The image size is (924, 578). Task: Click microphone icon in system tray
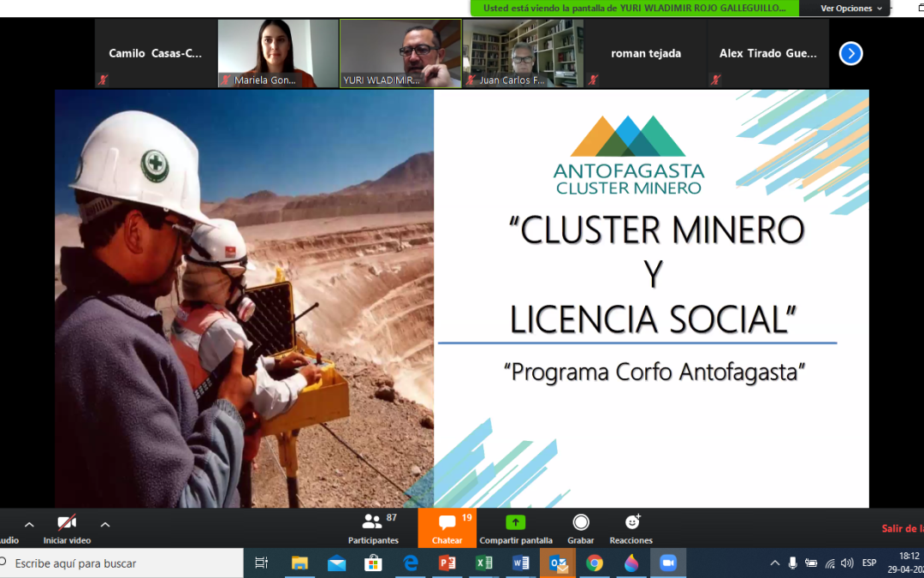click(x=792, y=563)
